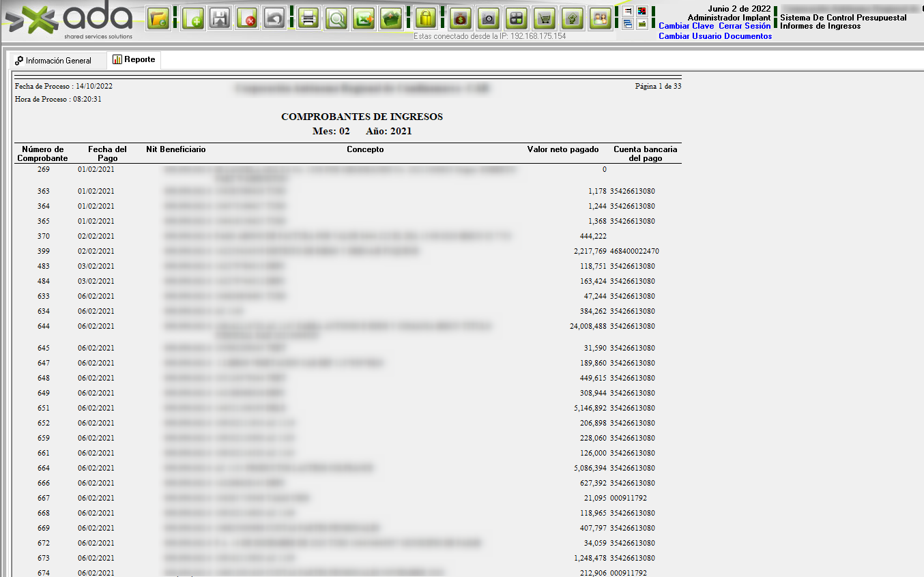This screenshot has width=924, height=577.
Task: Click the Cerrar Sesión link
Action: click(x=745, y=26)
